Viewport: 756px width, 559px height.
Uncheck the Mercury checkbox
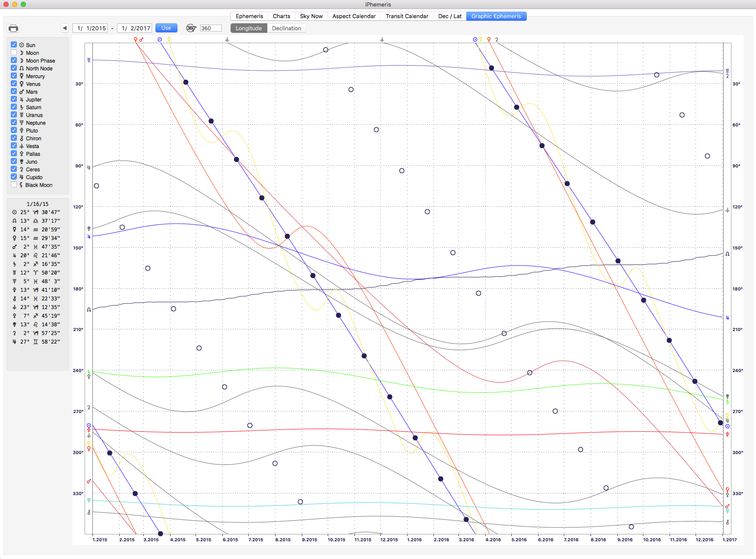(x=14, y=76)
